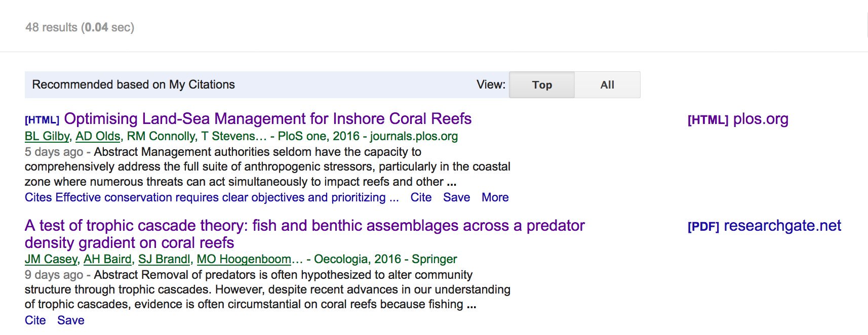868x335 pixels.
Task: Open the [PDF] researchgate.net link
Action: (764, 226)
